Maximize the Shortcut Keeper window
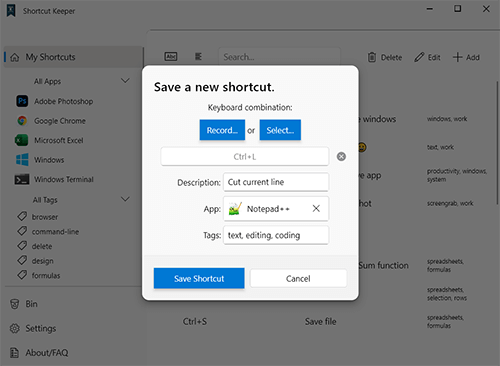Screen dimensions: 500x366 pos(458,9)
